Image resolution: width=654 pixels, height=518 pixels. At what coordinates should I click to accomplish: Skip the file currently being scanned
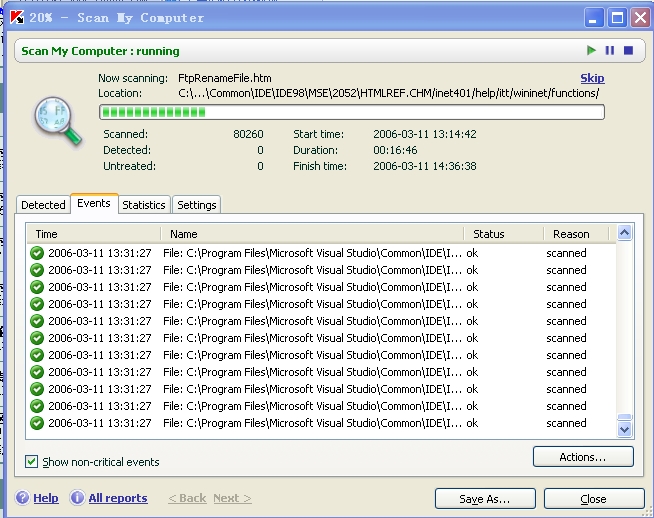592,78
